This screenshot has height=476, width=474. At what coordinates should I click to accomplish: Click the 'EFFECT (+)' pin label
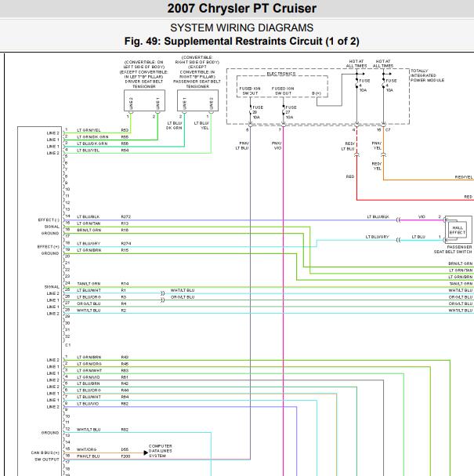tap(49, 246)
